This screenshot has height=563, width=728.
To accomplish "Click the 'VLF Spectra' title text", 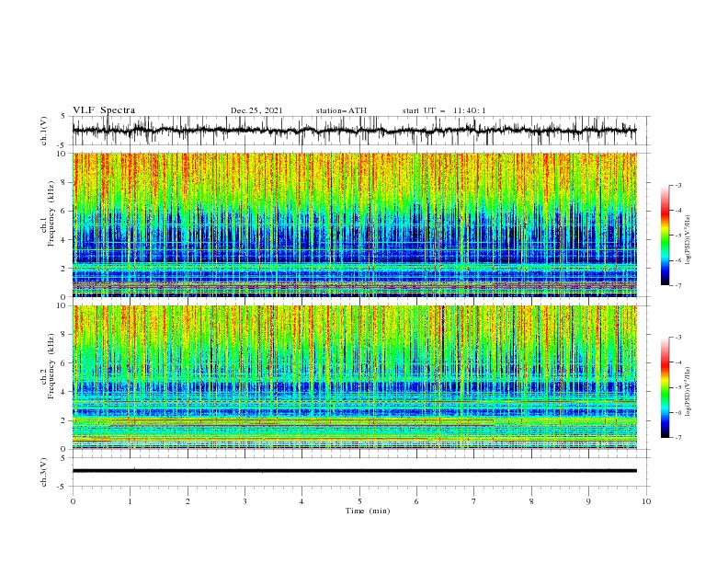I will click(104, 110).
